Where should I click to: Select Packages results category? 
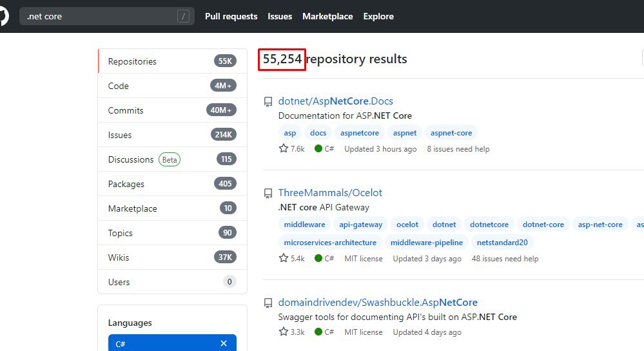point(173,184)
